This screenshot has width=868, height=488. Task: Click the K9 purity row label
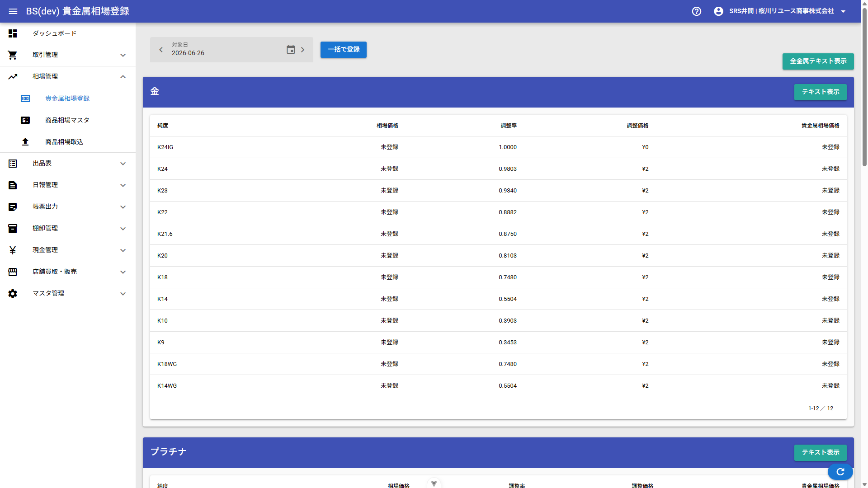(x=161, y=343)
